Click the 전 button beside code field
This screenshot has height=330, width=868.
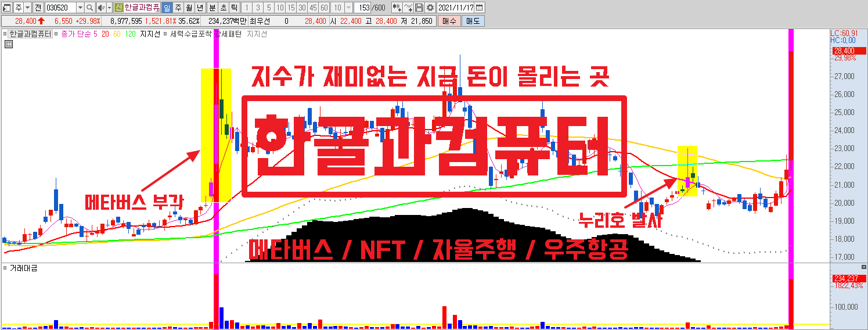coord(38,8)
